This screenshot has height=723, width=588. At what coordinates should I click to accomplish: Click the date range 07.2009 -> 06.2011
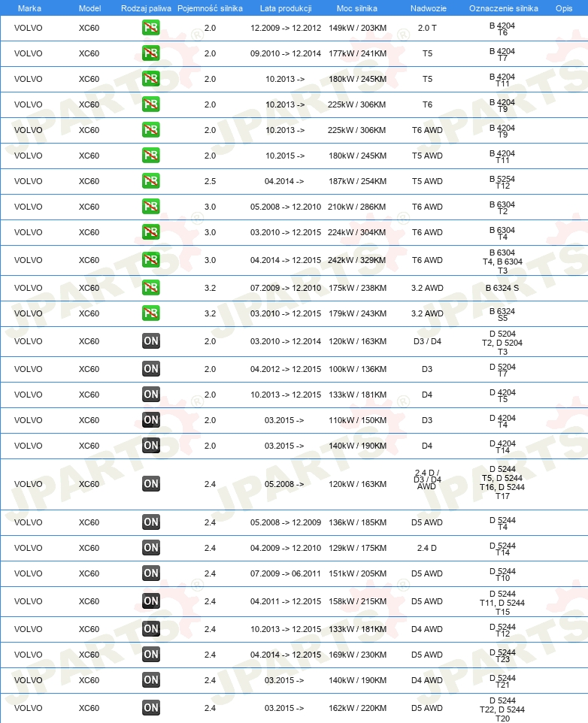[286, 573]
